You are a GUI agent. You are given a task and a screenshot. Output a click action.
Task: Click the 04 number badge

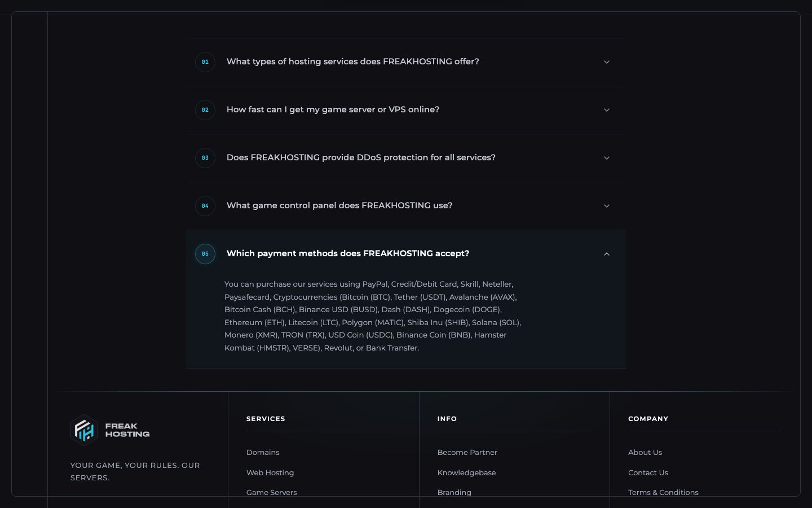(x=205, y=206)
